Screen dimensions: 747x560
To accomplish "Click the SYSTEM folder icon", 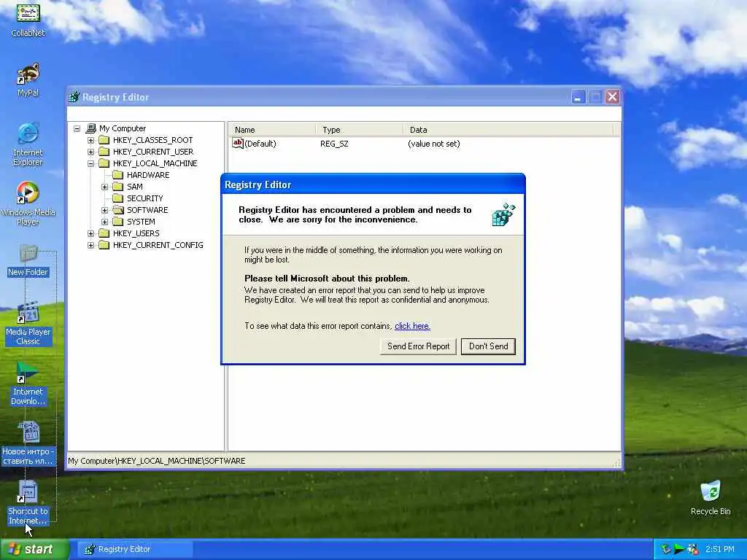I will pyautogui.click(x=117, y=222).
